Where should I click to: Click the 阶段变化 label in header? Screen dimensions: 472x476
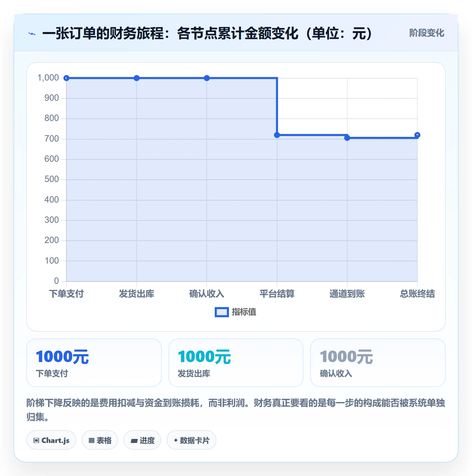coord(426,33)
